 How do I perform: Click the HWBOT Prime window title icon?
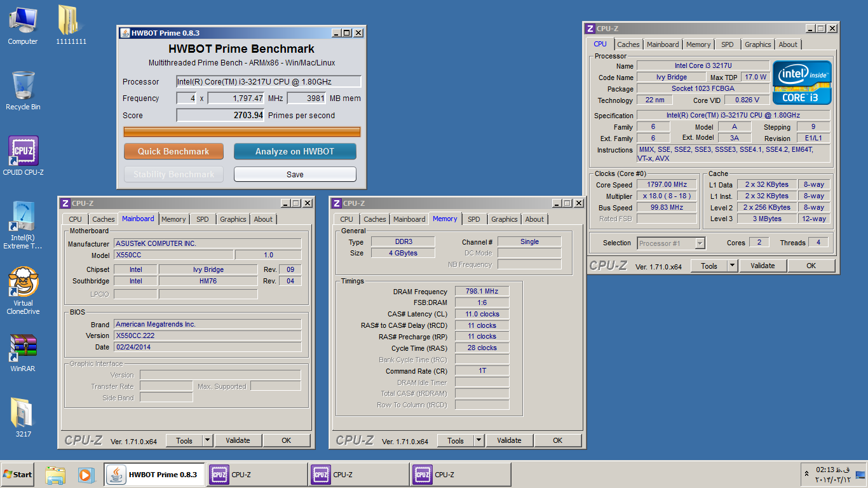coord(124,32)
